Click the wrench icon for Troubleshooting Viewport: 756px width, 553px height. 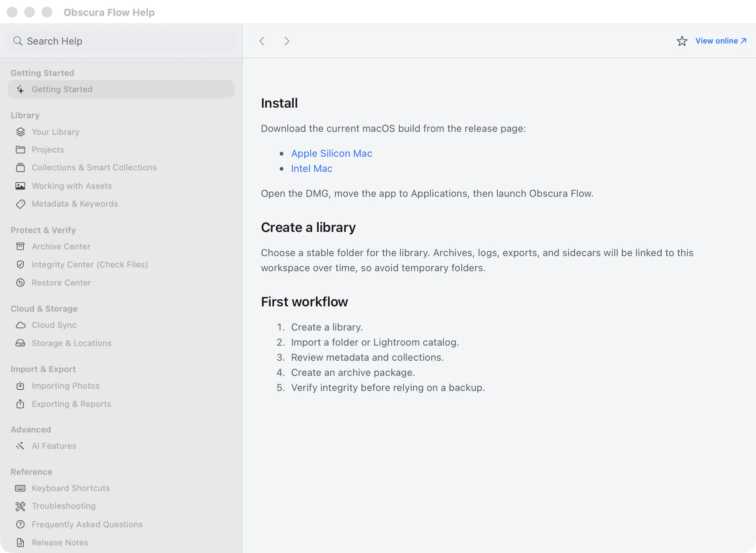pyautogui.click(x=20, y=506)
